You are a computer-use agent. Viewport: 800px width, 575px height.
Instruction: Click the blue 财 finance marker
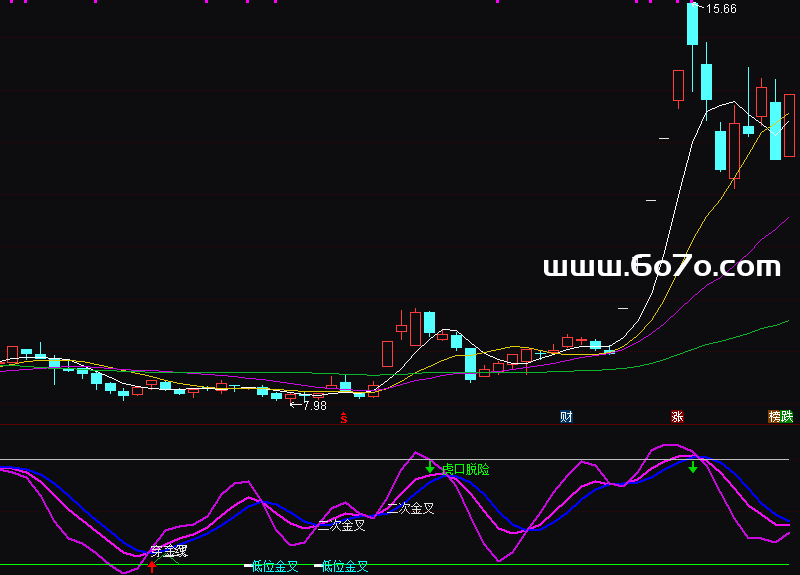tap(566, 416)
